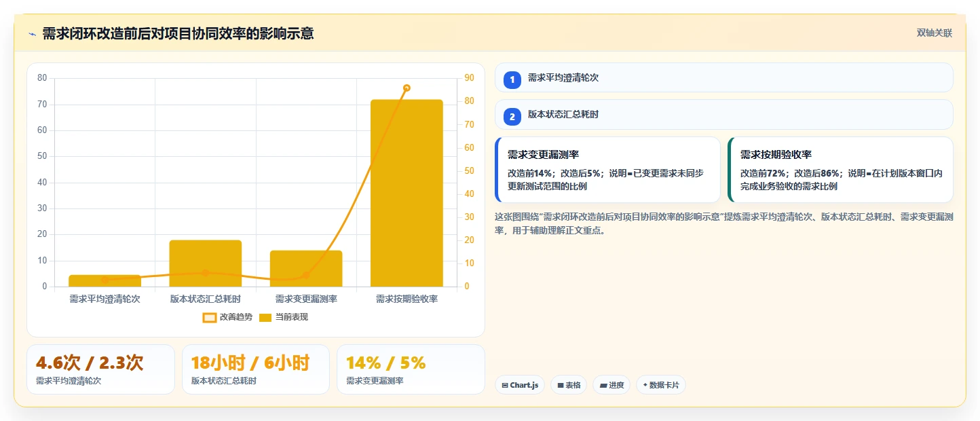The image size is (980, 421).
Task: Click the summary paragraph starting 这张图围绕
Action: [x=724, y=223]
